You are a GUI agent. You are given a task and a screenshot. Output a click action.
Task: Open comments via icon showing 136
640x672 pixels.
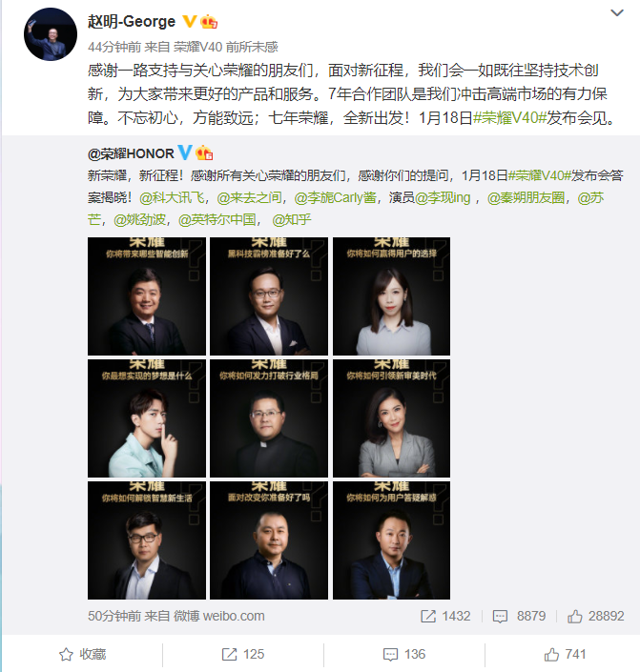point(390,655)
